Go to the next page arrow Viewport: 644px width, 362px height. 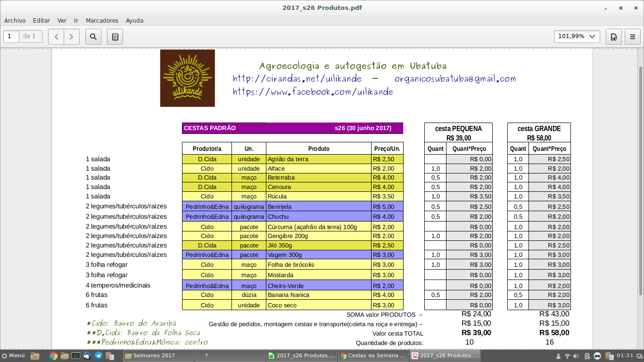click(72, 36)
